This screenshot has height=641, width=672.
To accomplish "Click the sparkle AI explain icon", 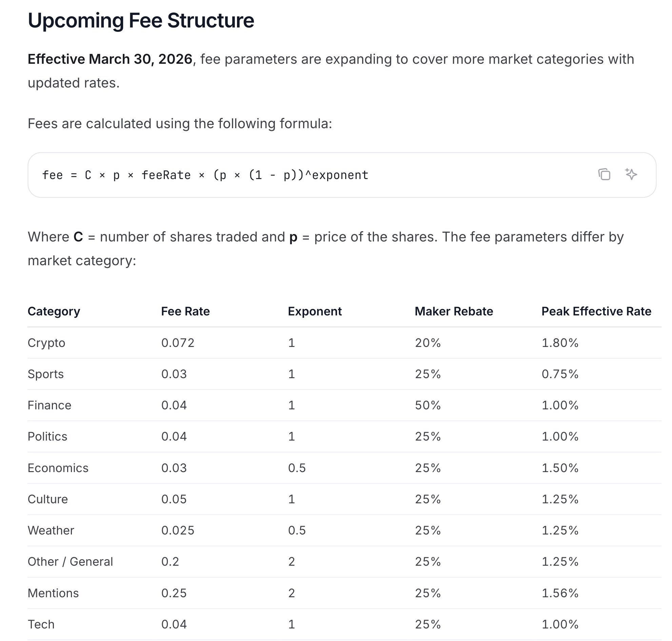I will [631, 174].
